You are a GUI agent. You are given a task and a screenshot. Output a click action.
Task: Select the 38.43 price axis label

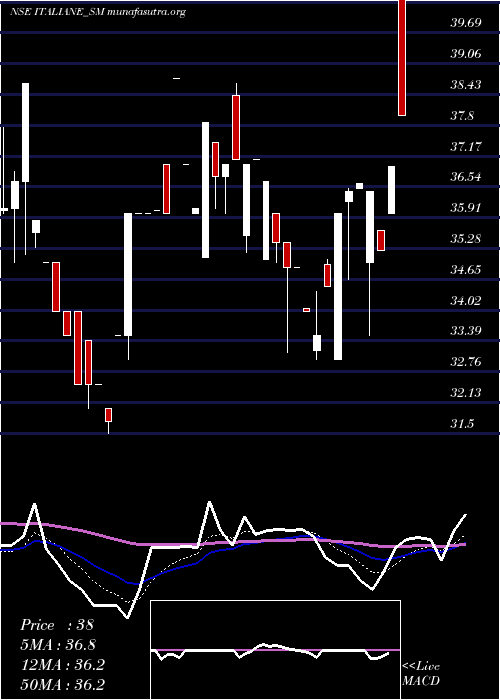click(466, 84)
